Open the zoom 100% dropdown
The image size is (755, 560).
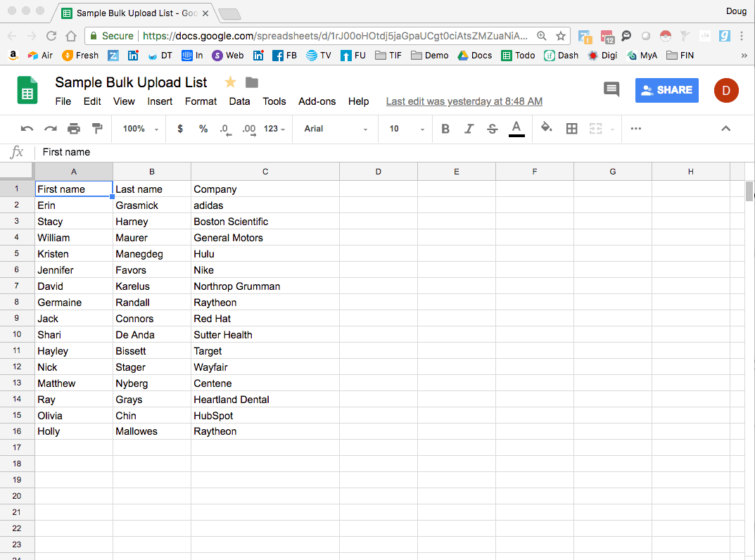[140, 129]
